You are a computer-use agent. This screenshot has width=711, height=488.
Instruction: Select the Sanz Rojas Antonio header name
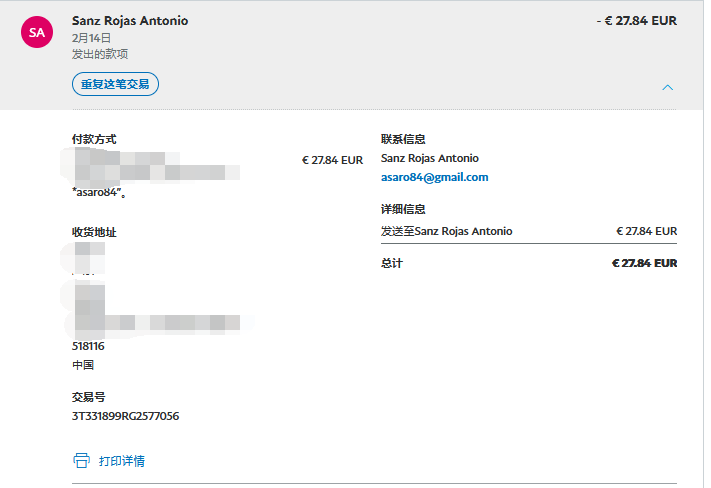(130, 21)
